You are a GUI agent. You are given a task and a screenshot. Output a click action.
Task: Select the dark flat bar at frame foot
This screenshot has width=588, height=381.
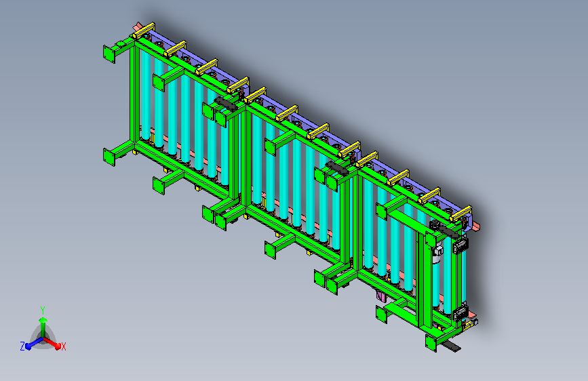[452, 346]
